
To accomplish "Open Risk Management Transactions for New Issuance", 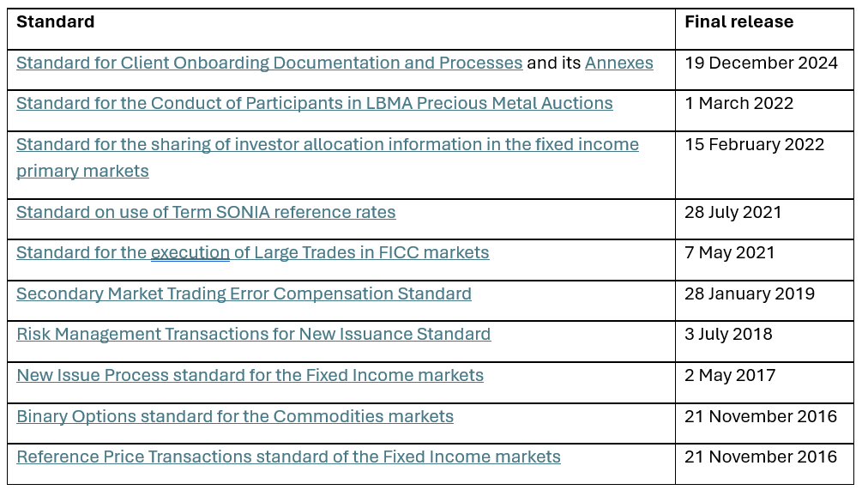I will [x=253, y=334].
